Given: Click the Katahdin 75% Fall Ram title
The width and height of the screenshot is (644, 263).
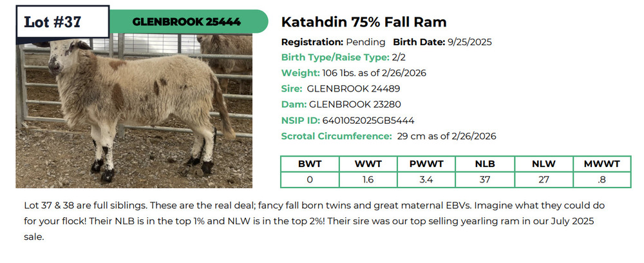Looking at the screenshot, I should tap(364, 22).
